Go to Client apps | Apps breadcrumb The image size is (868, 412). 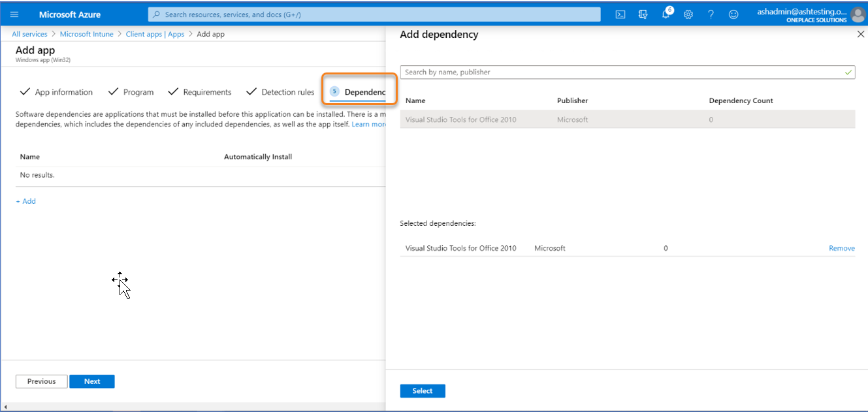point(155,34)
